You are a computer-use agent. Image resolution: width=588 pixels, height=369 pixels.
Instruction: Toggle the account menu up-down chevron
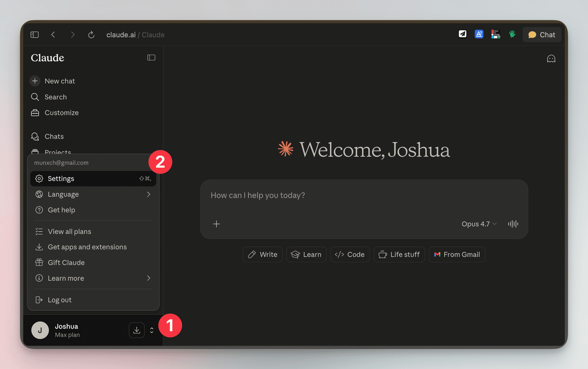point(152,330)
